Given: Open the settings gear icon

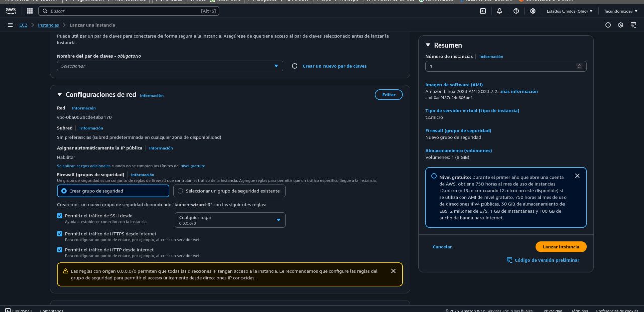Looking at the screenshot, I should [x=533, y=11].
